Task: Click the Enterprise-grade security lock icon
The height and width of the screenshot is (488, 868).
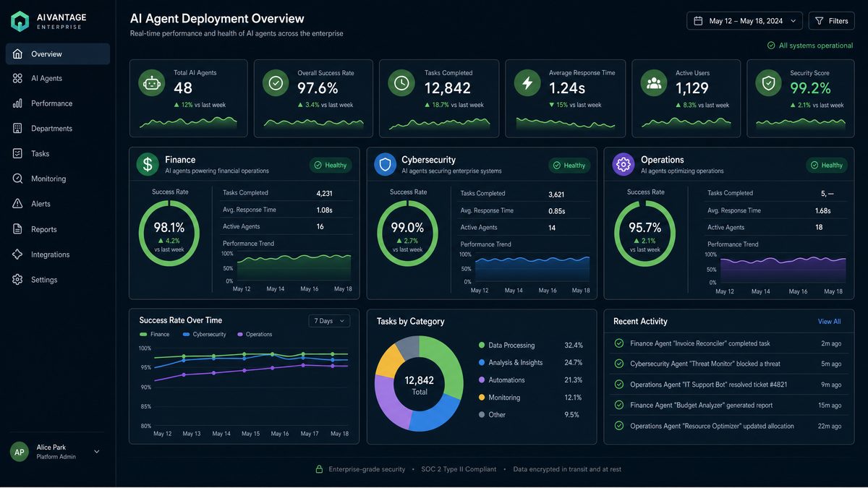Action: 319,469
